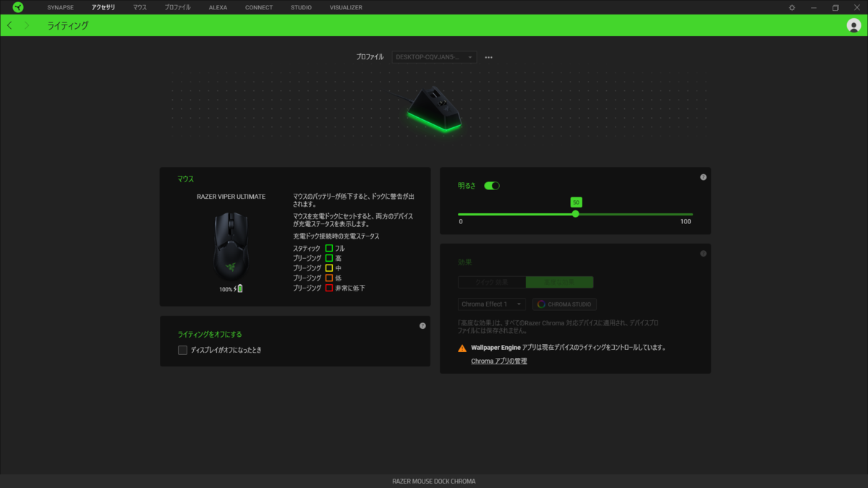Image resolution: width=868 pixels, height=488 pixels.
Task: Open the profile options three-dot menu
Action: pyautogui.click(x=489, y=57)
